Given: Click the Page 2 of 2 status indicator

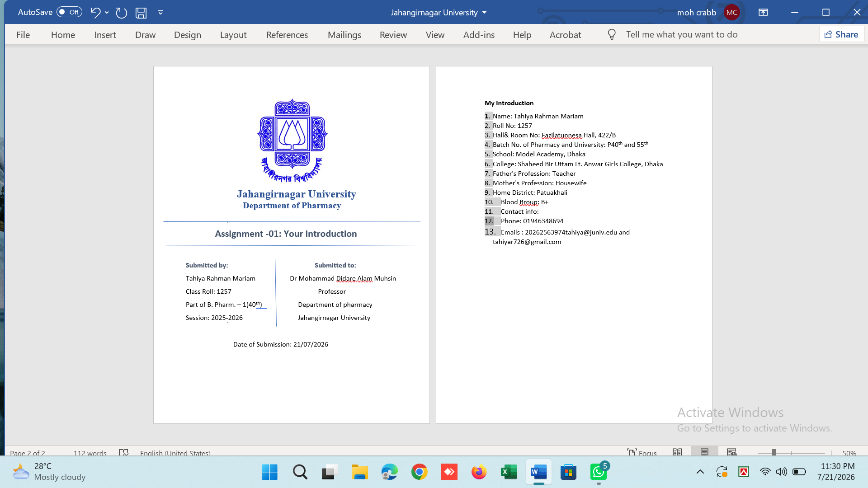Looking at the screenshot, I should coord(28,453).
